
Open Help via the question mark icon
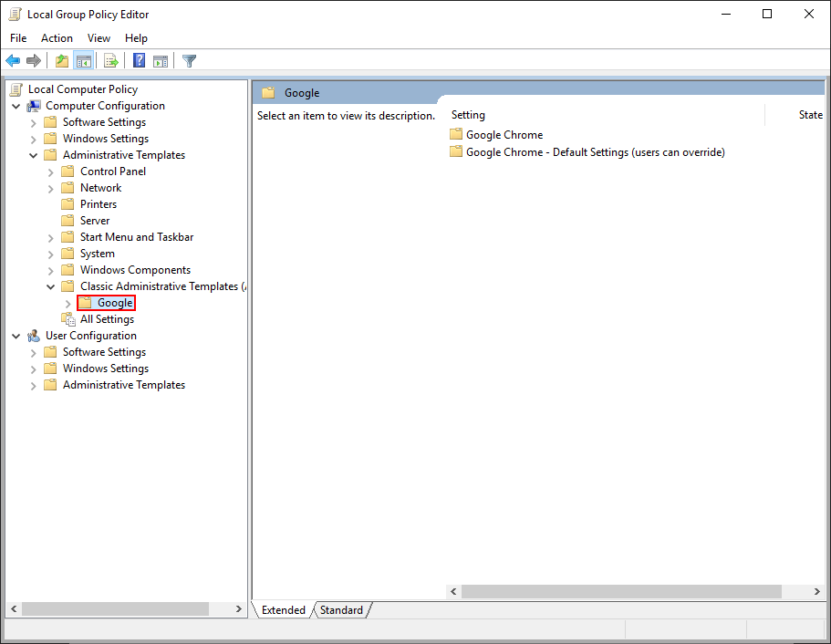[139, 60]
